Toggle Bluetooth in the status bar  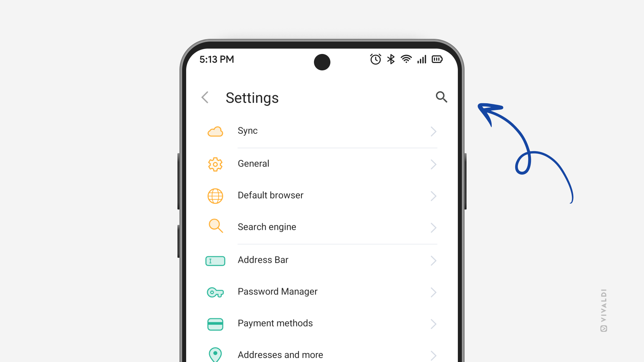click(x=390, y=60)
